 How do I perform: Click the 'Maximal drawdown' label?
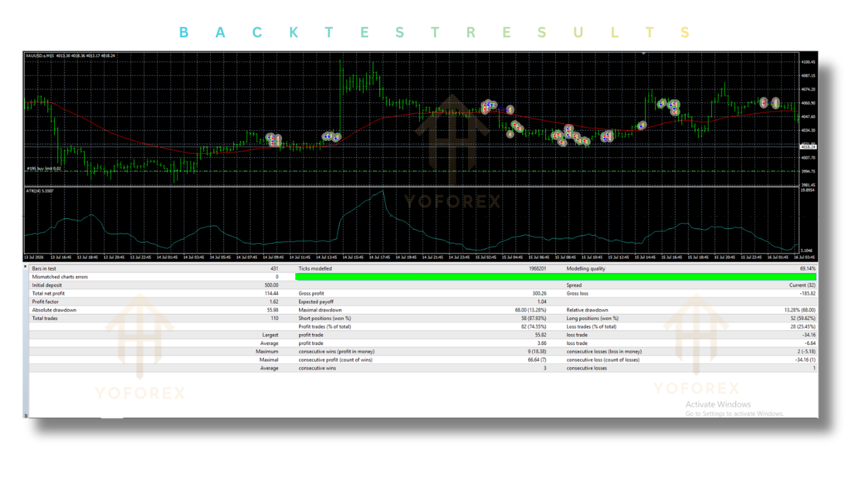tap(320, 310)
